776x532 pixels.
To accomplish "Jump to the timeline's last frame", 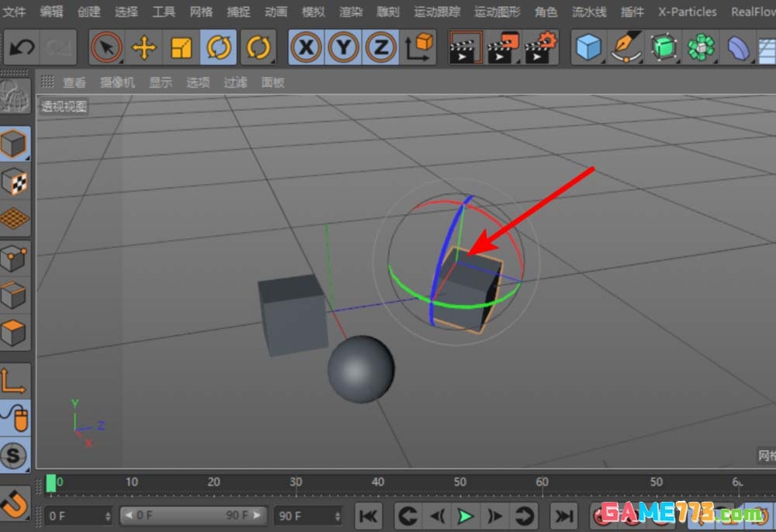I will coord(564,516).
